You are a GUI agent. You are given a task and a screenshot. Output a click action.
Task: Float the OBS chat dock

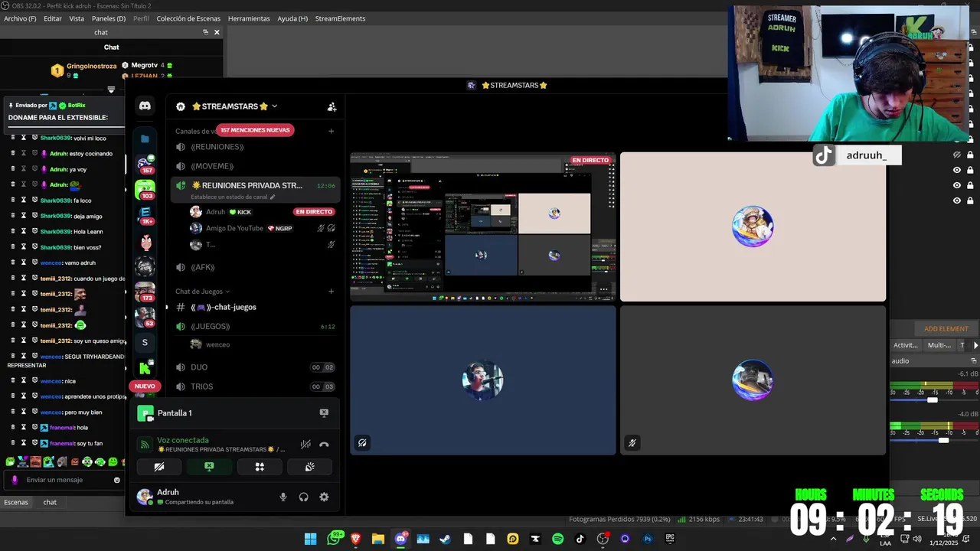click(x=205, y=32)
